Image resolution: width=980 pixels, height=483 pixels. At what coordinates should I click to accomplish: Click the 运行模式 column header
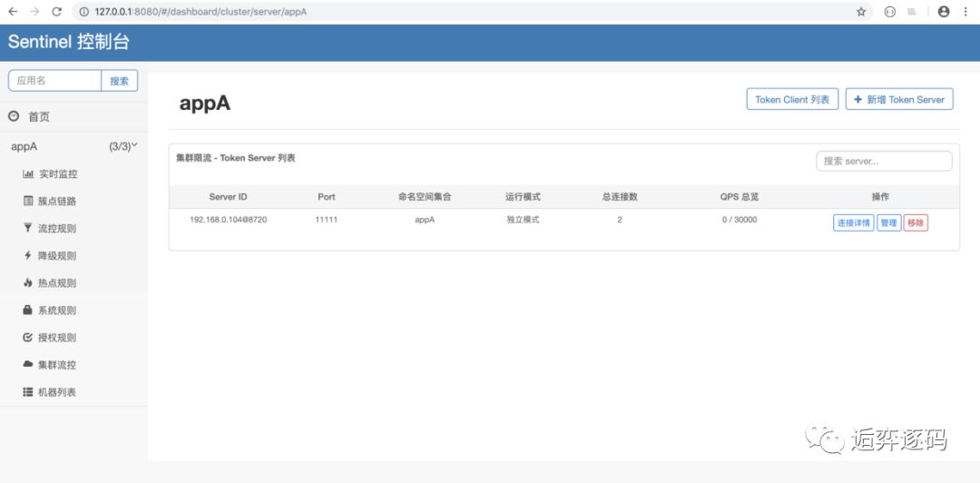(523, 196)
